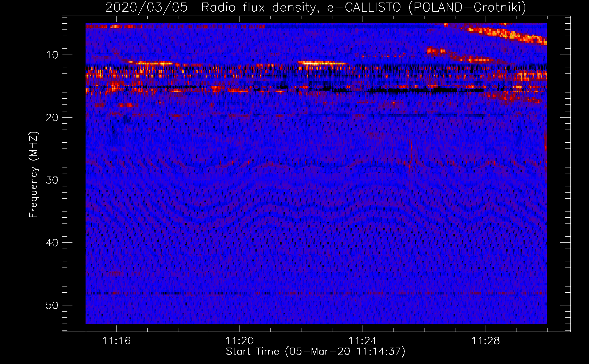The image size is (589, 364).
Task: Click the 11:16 time tick label
Action: pos(116,341)
